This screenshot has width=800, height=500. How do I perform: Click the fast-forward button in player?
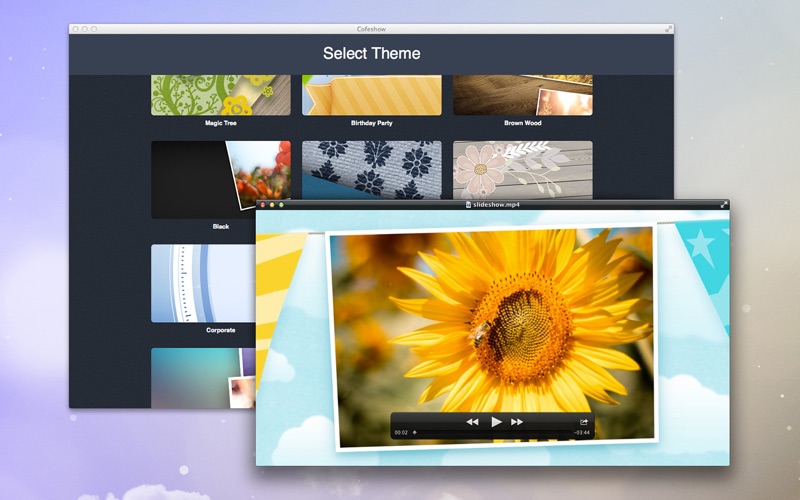517,422
